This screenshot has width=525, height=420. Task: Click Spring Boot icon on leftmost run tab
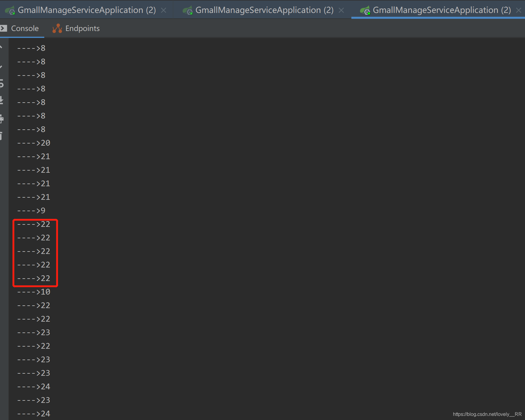click(x=10, y=11)
